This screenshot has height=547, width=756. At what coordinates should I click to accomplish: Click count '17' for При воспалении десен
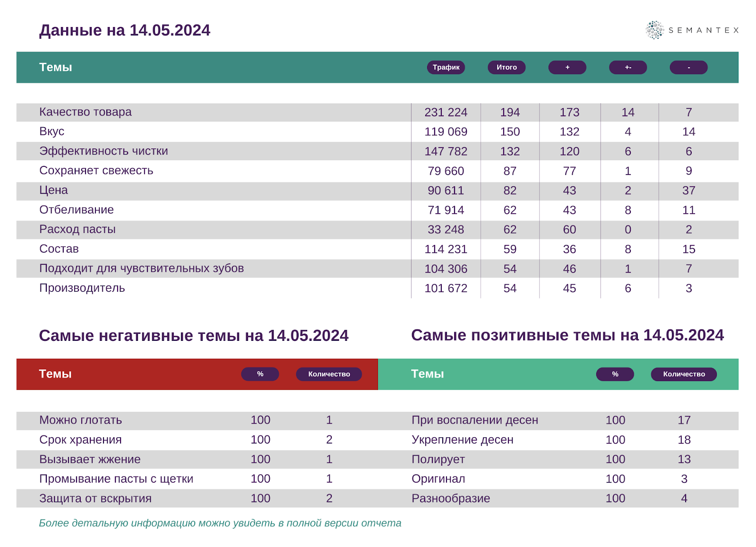click(684, 420)
